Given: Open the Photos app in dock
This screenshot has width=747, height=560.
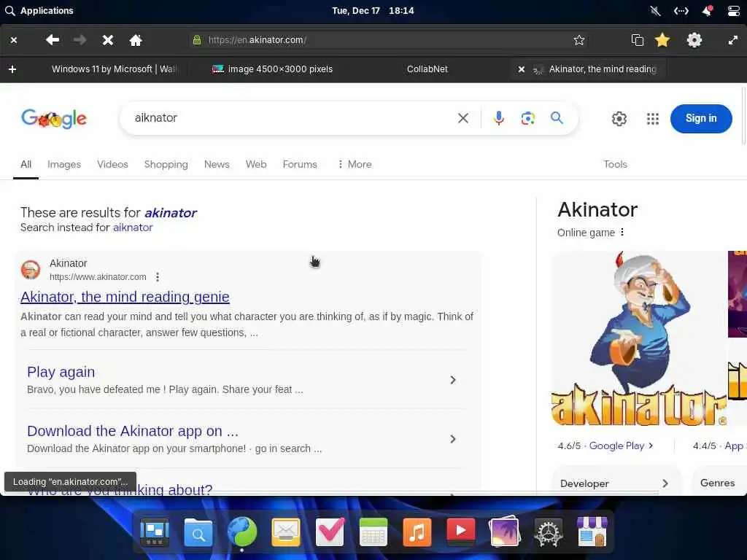Looking at the screenshot, I should click(x=505, y=532).
